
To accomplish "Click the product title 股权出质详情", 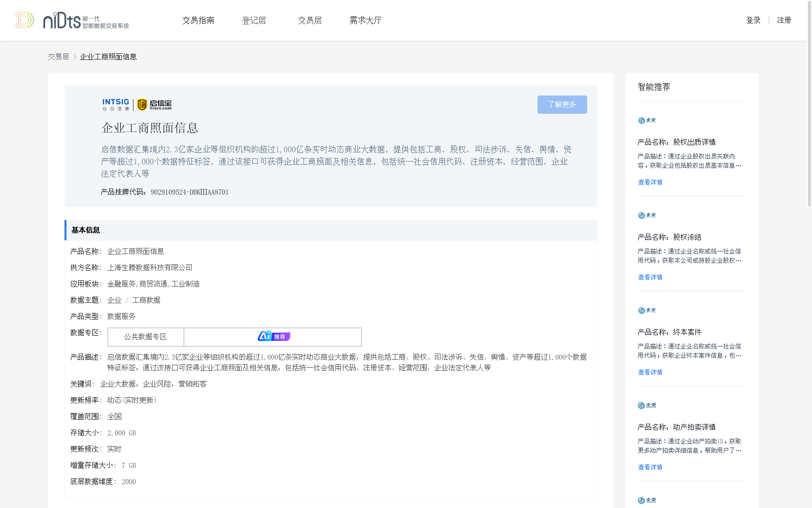I will (x=694, y=142).
